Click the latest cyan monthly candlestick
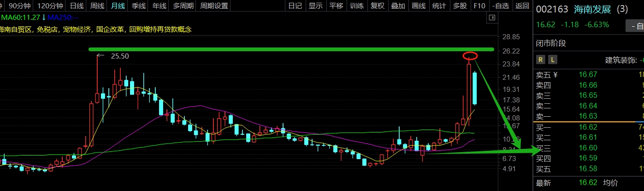 click(475, 88)
